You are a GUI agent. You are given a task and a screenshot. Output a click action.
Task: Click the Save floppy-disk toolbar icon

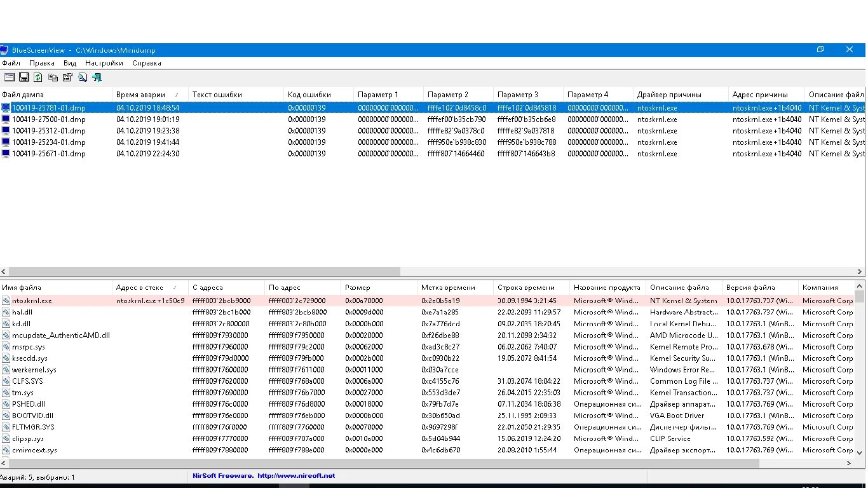(24, 77)
